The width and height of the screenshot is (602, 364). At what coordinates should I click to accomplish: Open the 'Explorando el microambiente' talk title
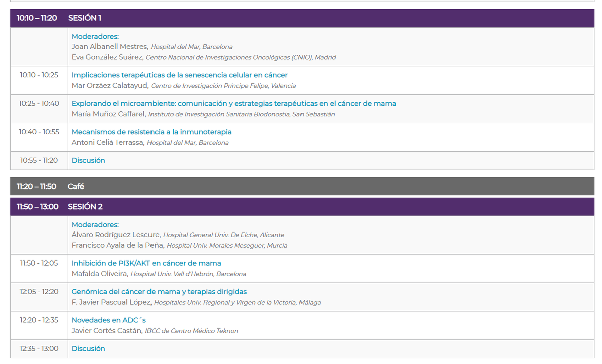[x=234, y=104]
